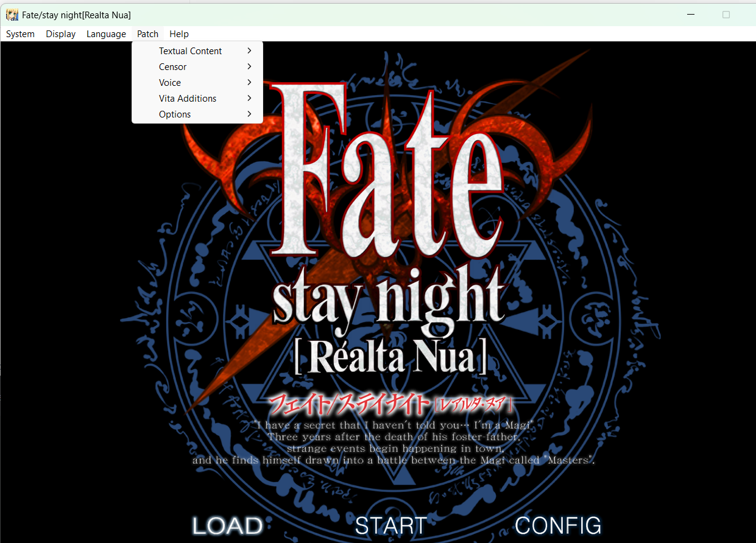The width and height of the screenshot is (756, 543).
Task: Open the CONFIG screen
Action: (x=558, y=525)
